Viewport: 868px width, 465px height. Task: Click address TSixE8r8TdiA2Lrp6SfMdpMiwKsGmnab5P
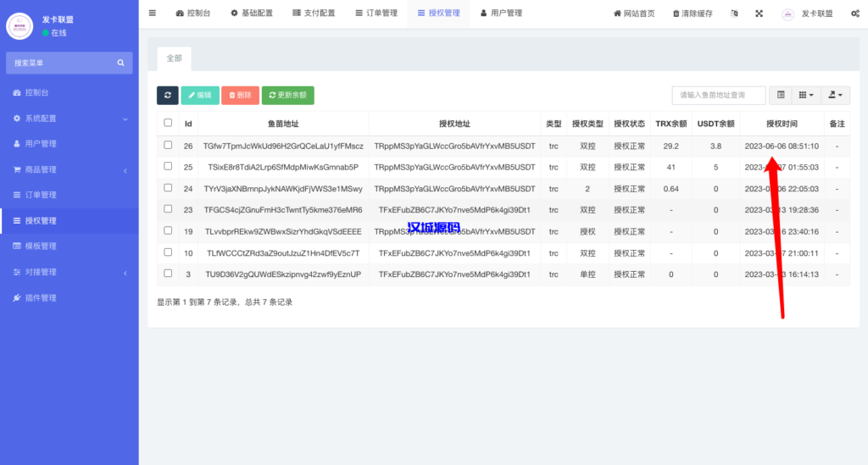point(283,167)
